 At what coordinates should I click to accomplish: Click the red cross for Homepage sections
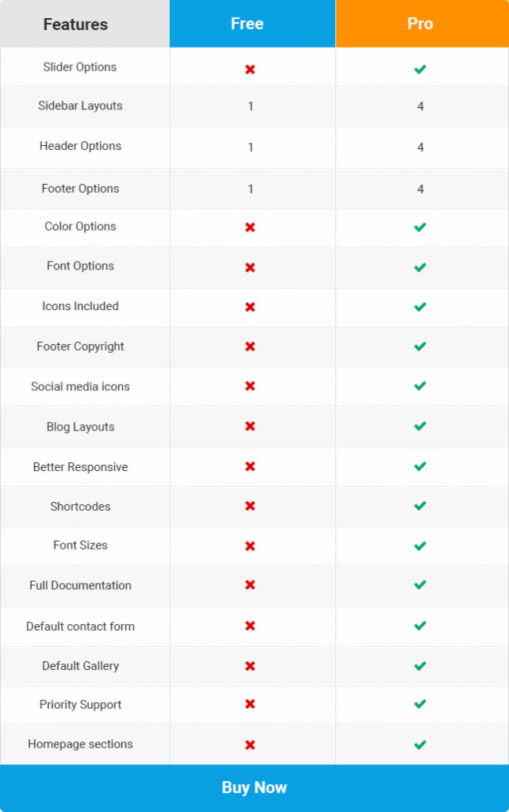point(250,745)
